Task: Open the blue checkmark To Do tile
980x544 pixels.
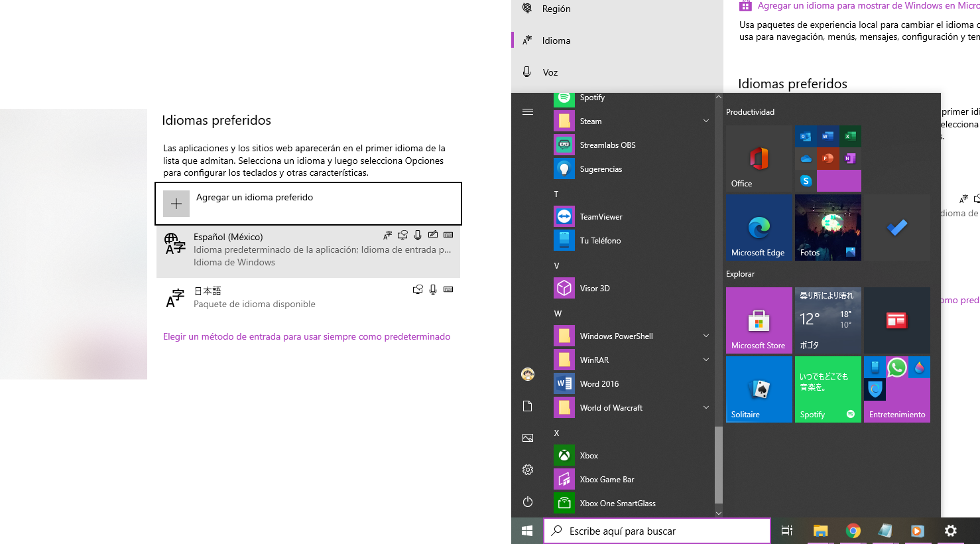Action: [x=897, y=228]
